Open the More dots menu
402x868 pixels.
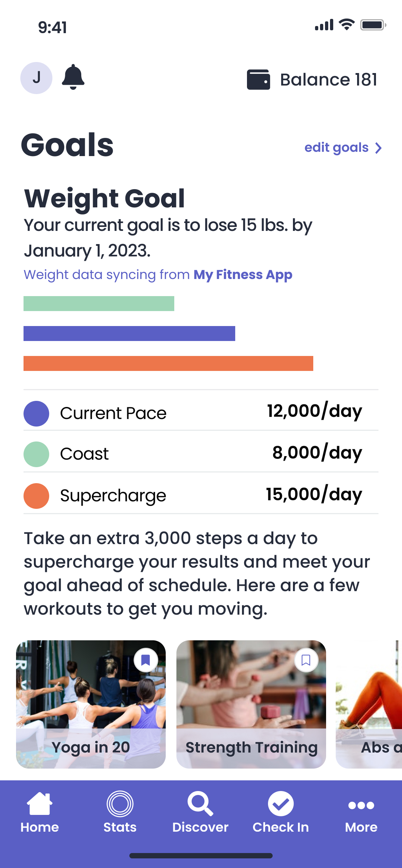coord(361,805)
